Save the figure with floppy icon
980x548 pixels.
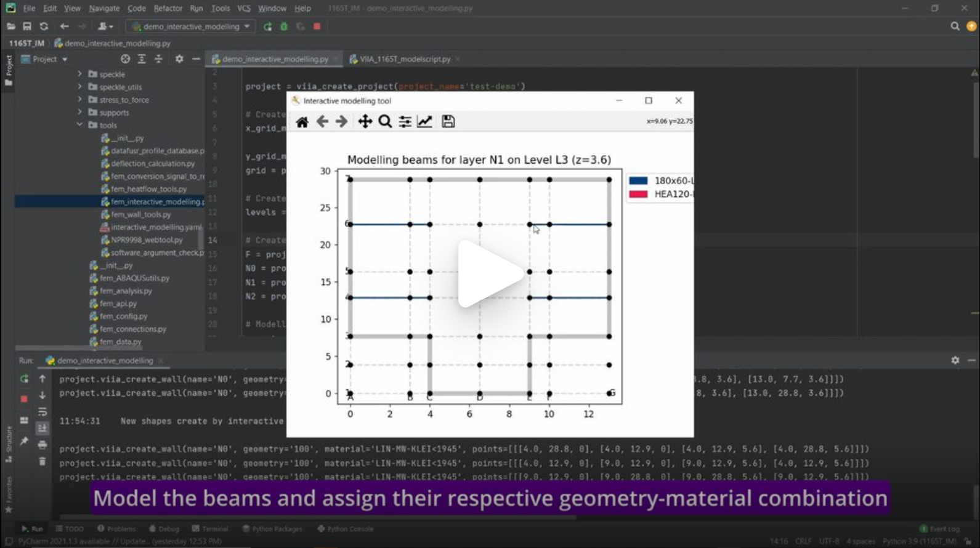(x=448, y=122)
